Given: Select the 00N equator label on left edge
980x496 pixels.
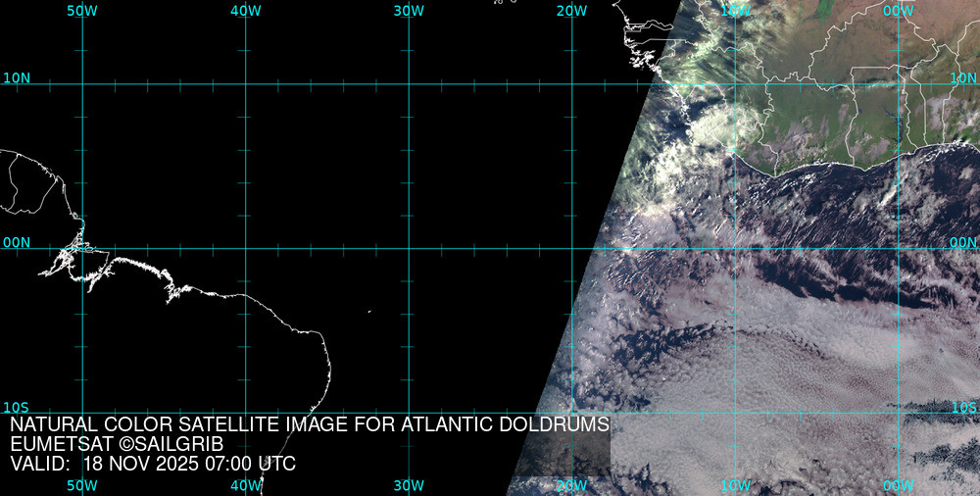Looking at the screenshot, I should coord(16,242).
